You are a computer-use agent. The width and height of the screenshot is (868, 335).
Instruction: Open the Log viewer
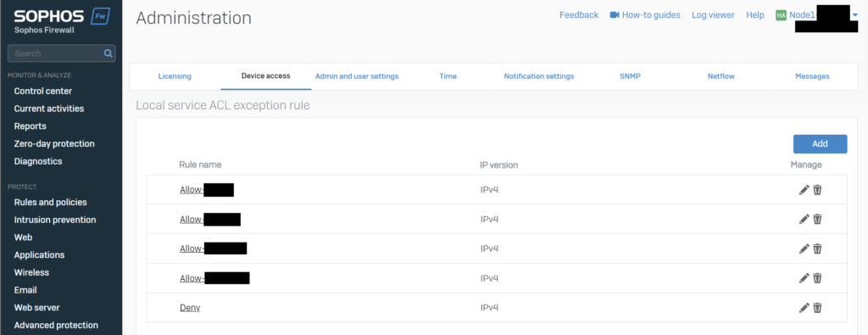pyautogui.click(x=713, y=15)
